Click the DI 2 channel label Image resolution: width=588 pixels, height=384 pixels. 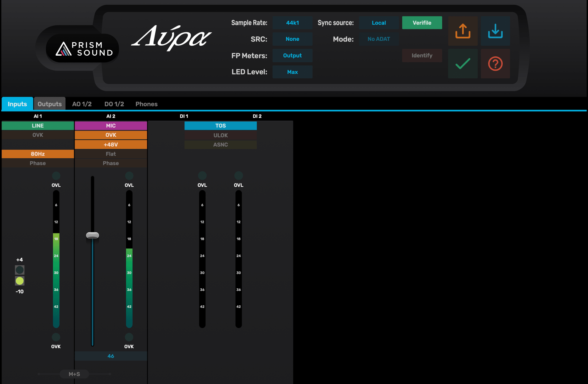[257, 116]
